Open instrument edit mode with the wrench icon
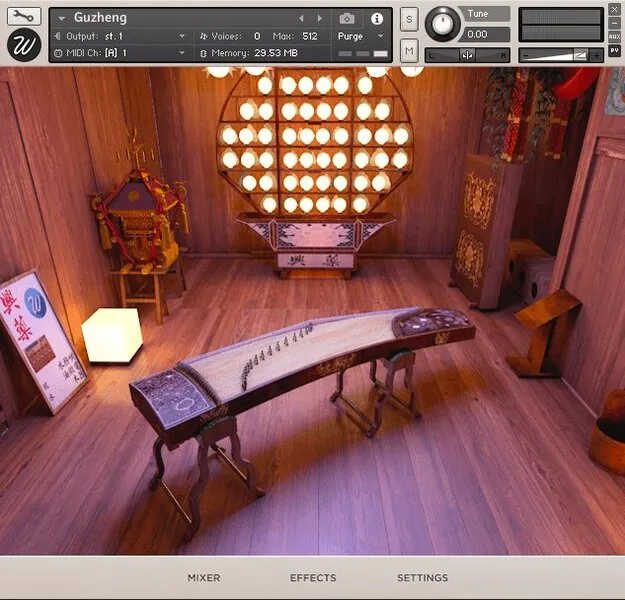Screen dimensions: 625x600 click(x=24, y=16)
